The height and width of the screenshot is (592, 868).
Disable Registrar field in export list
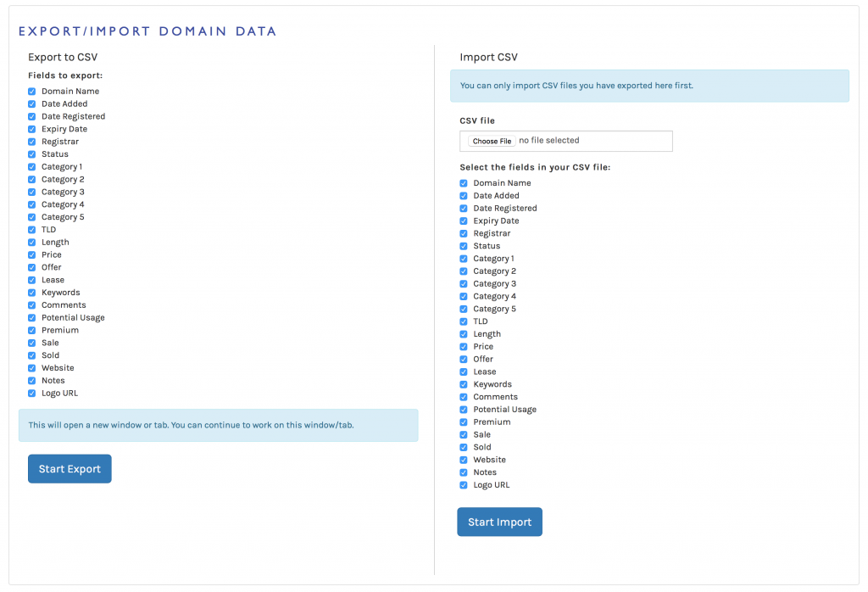32,142
